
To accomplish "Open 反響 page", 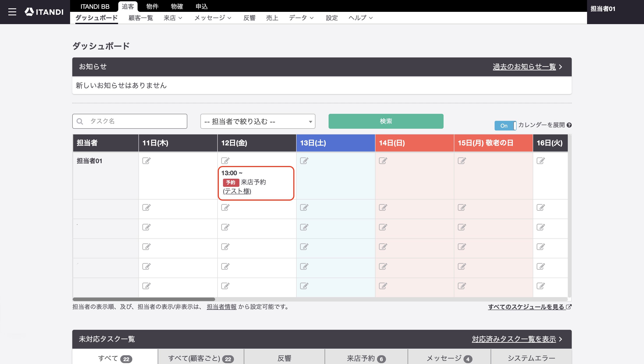I will click(x=249, y=18).
